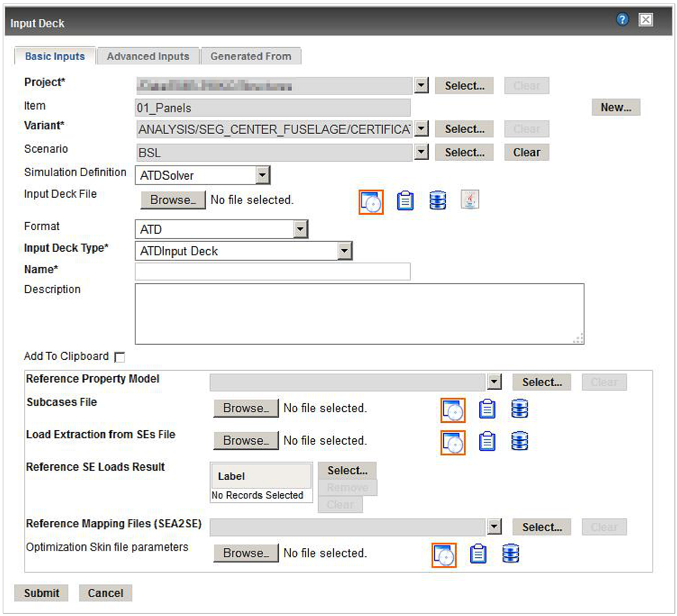Cancel the Input Deck form
This screenshot has height=616, width=677.
tap(105, 593)
